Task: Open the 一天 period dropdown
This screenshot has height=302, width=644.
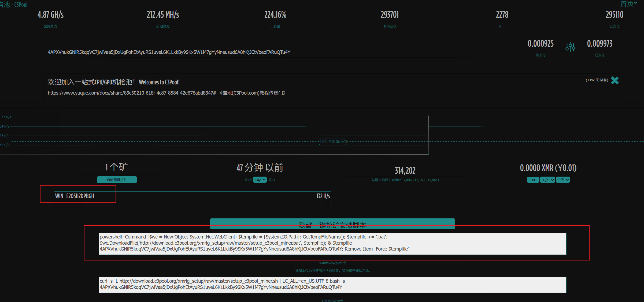Action: pyautogui.click(x=563, y=180)
